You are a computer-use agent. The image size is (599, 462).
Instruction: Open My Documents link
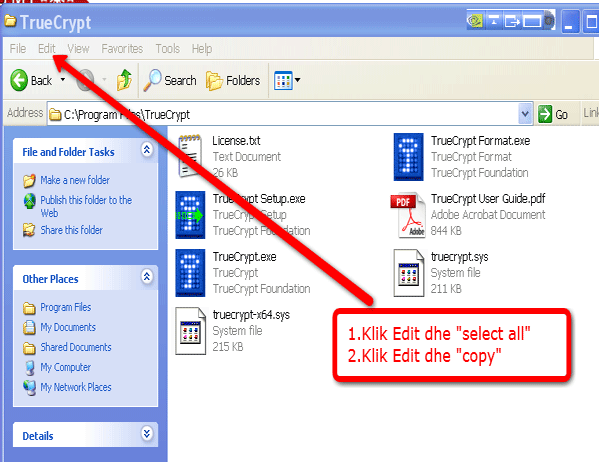coord(68,327)
